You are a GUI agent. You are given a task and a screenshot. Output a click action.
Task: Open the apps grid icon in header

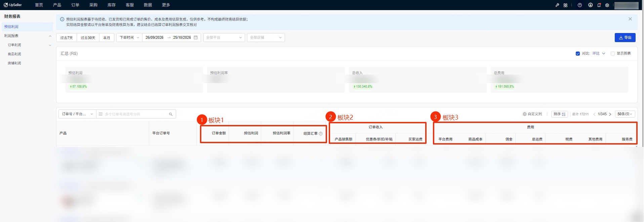(565, 5)
